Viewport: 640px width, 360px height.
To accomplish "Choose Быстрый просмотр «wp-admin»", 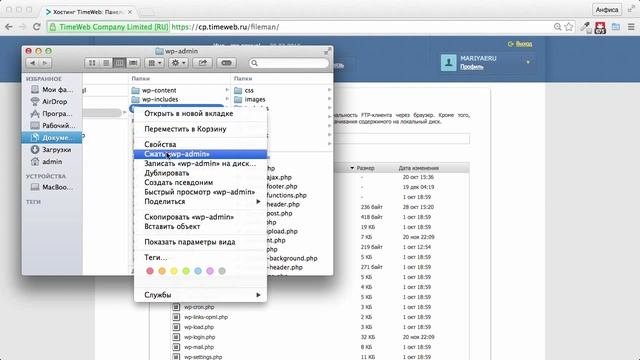I will point(200,192).
